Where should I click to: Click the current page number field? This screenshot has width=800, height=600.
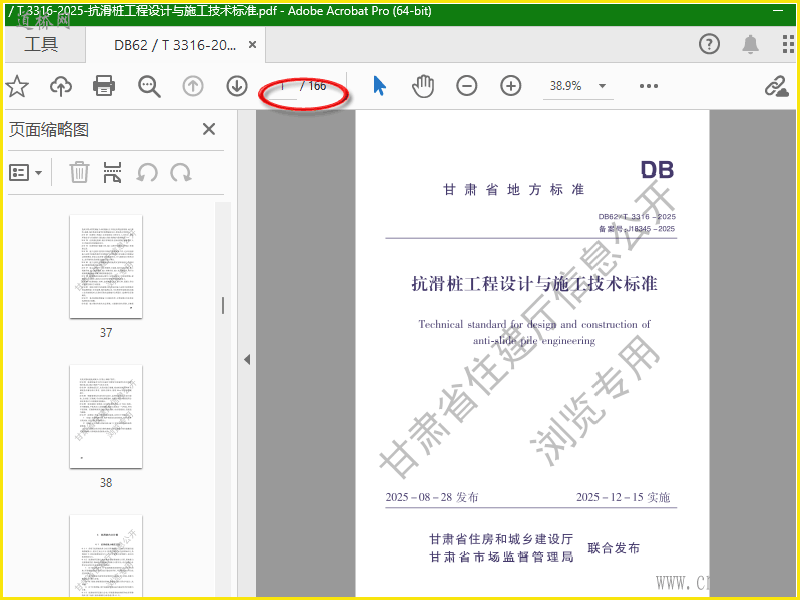(282, 86)
